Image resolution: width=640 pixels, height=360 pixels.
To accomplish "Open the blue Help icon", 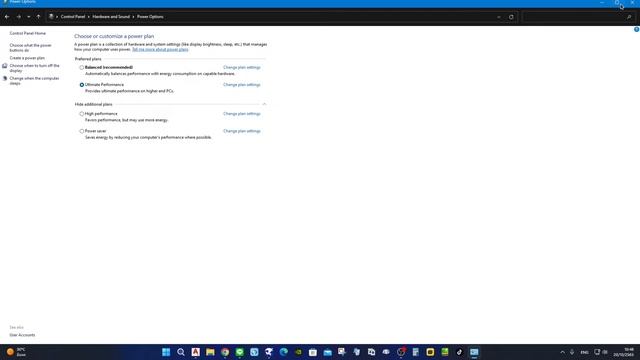I will (636, 29).
